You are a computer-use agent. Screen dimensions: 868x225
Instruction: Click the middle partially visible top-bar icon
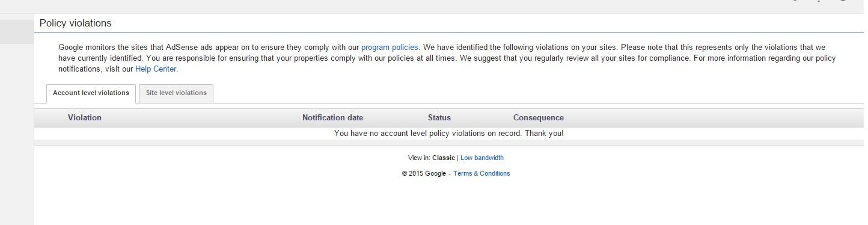click(x=818, y=1)
